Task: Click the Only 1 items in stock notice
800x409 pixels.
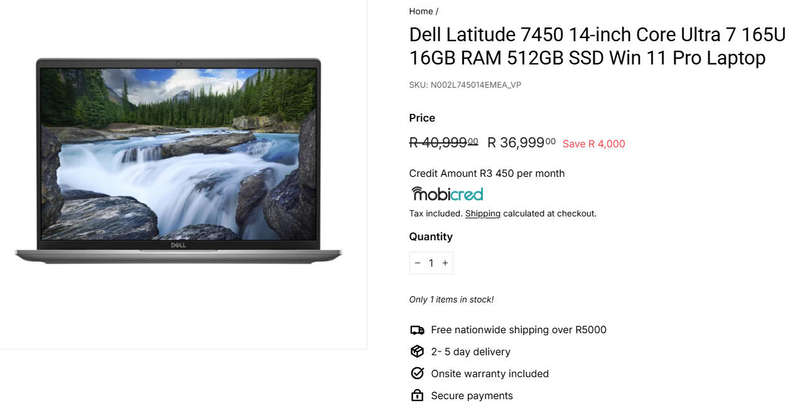Action: click(451, 299)
